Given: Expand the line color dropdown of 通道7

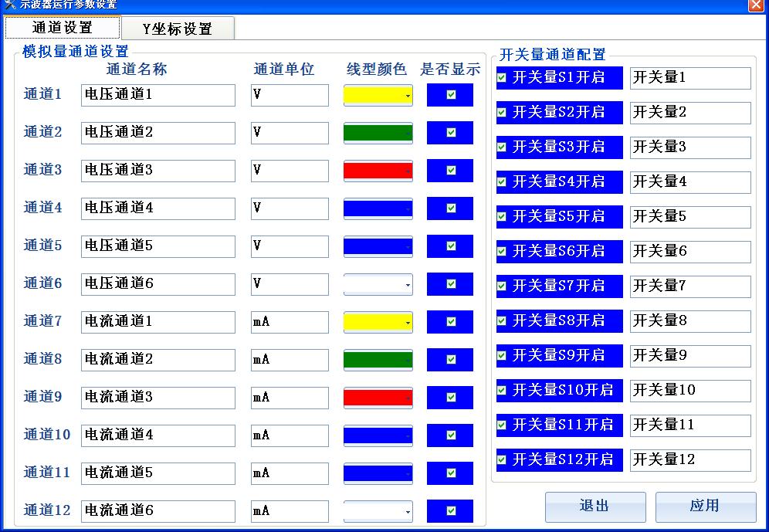Looking at the screenshot, I should coord(407,321).
